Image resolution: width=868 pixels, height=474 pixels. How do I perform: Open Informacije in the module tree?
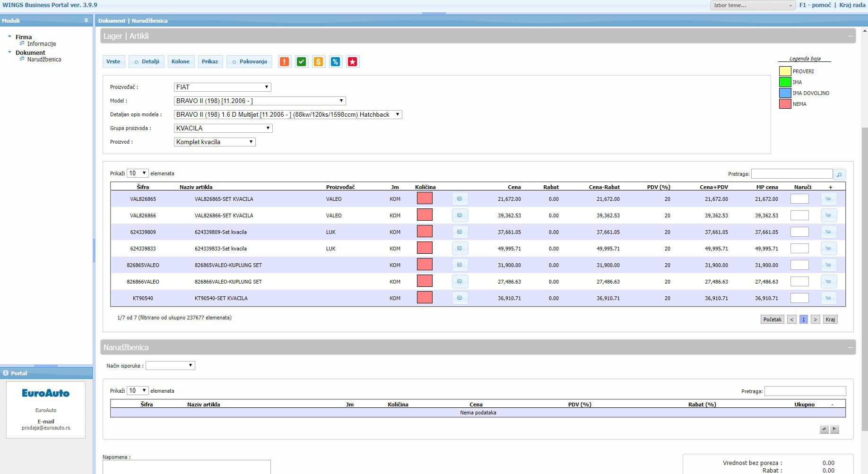point(41,44)
